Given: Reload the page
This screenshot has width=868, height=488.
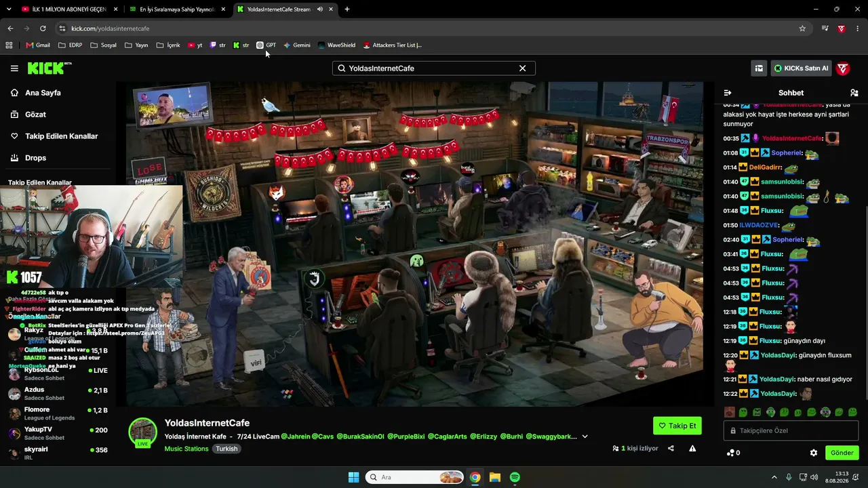Looking at the screenshot, I should 43,28.
